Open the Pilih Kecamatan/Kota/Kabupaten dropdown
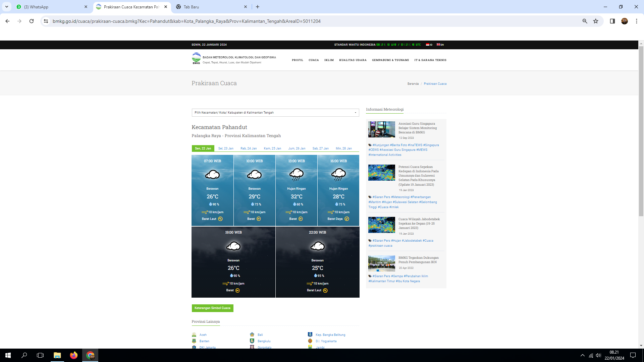Viewport: 644px width, 362px height. (x=275, y=113)
